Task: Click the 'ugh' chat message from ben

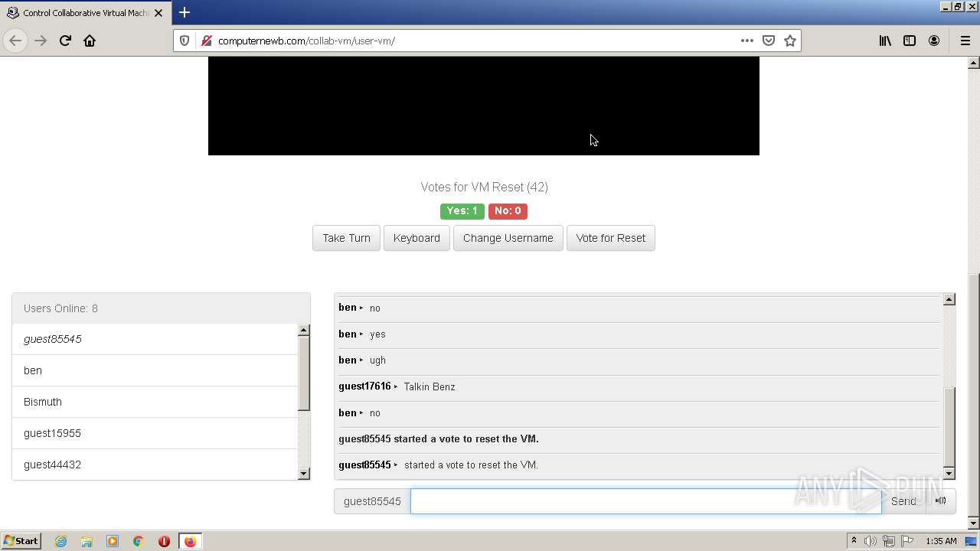Action: pyautogui.click(x=377, y=360)
